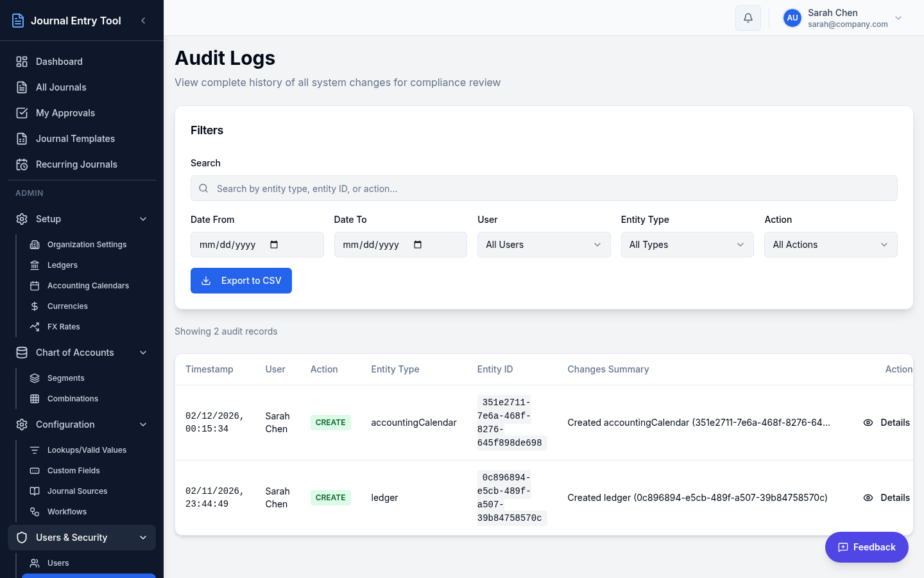The width and height of the screenshot is (924, 578).
Task: View Details for the accountingCalendar record
Action: click(x=886, y=423)
